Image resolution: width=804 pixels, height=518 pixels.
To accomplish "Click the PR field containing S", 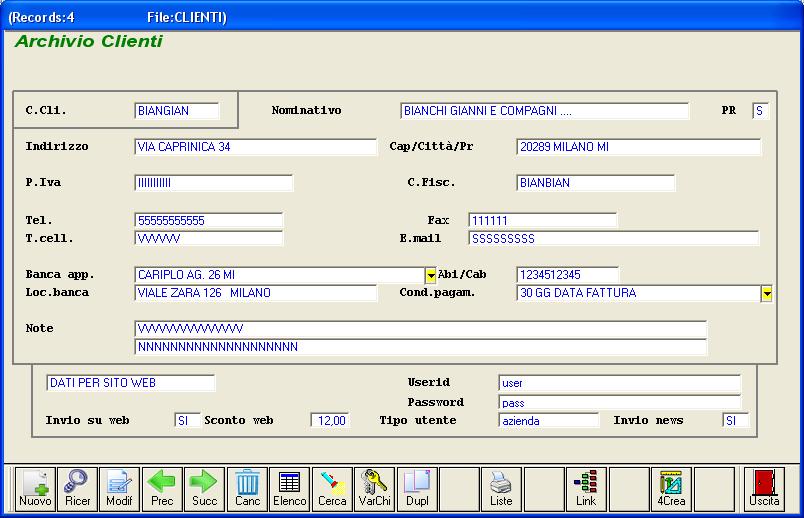I will click(x=760, y=111).
